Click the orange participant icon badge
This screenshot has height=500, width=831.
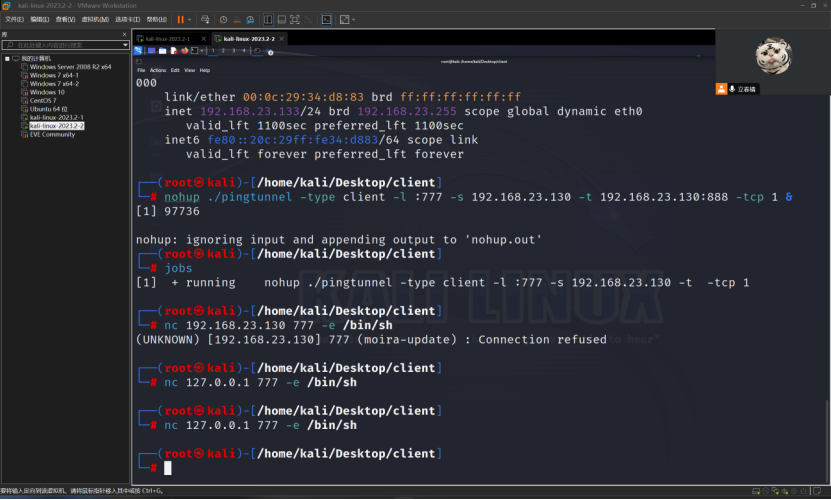coord(721,89)
